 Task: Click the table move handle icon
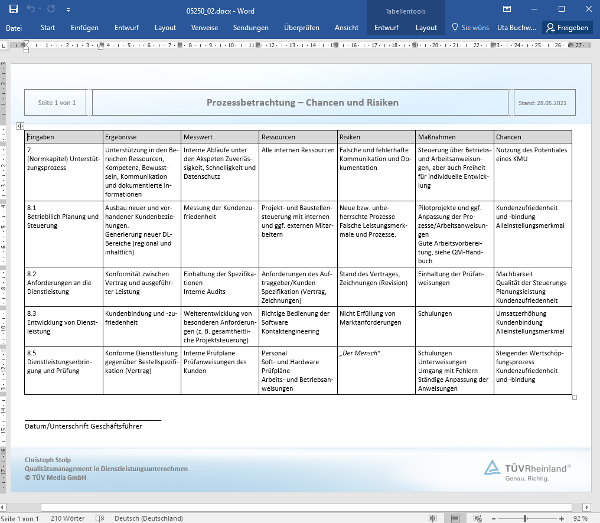[20, 126]
